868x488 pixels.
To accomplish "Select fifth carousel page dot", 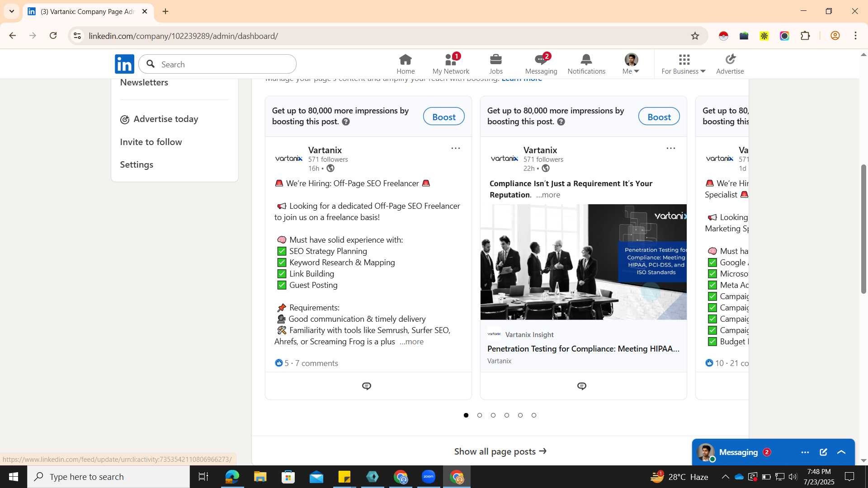I will (x=520, y=415).
